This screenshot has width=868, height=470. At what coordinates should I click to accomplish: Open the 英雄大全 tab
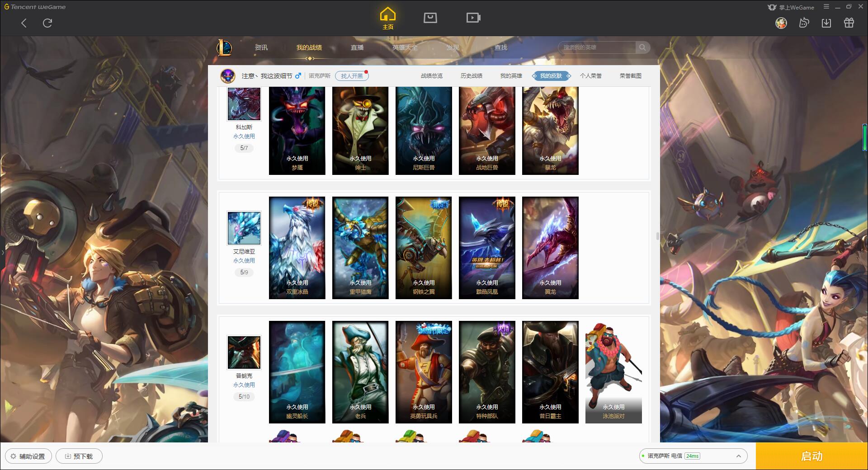pyautogui.click(x=405, y=47)
